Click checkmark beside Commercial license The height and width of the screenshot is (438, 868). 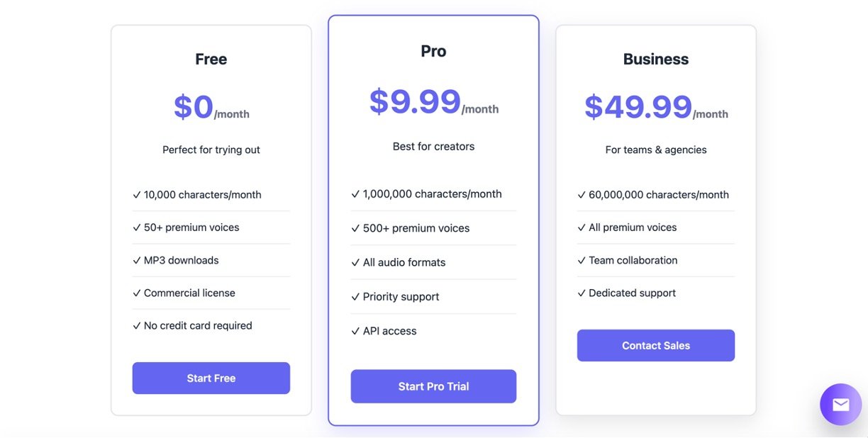coord(137,293)
